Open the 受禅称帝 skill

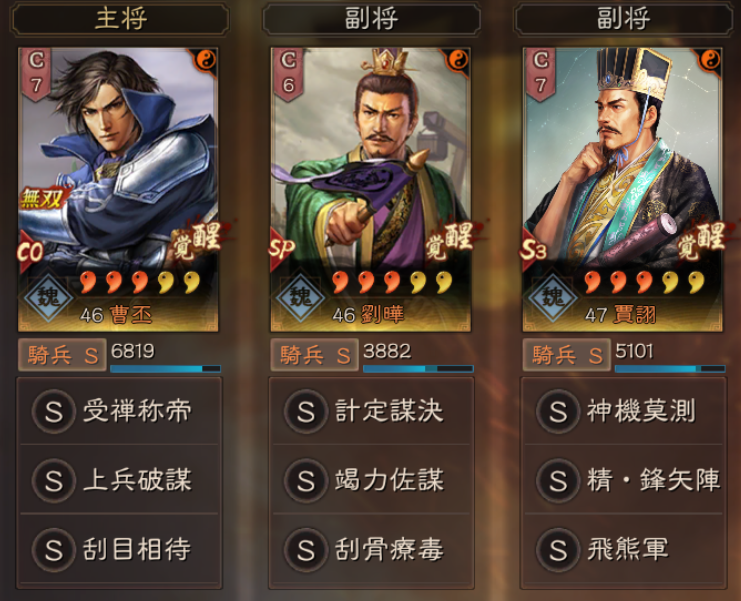click(x=119, y=411)
